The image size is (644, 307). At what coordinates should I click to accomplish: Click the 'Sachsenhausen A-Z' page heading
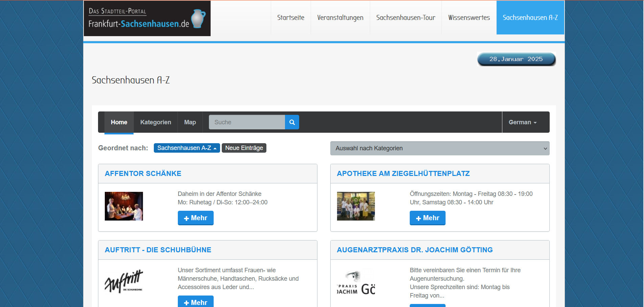pos(131,80)
